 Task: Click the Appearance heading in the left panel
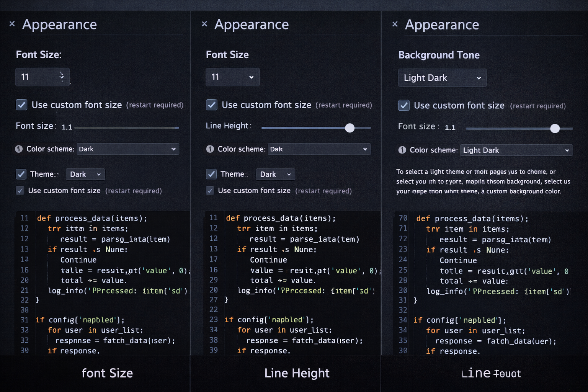pyautogui.click(x=59, y=24)
